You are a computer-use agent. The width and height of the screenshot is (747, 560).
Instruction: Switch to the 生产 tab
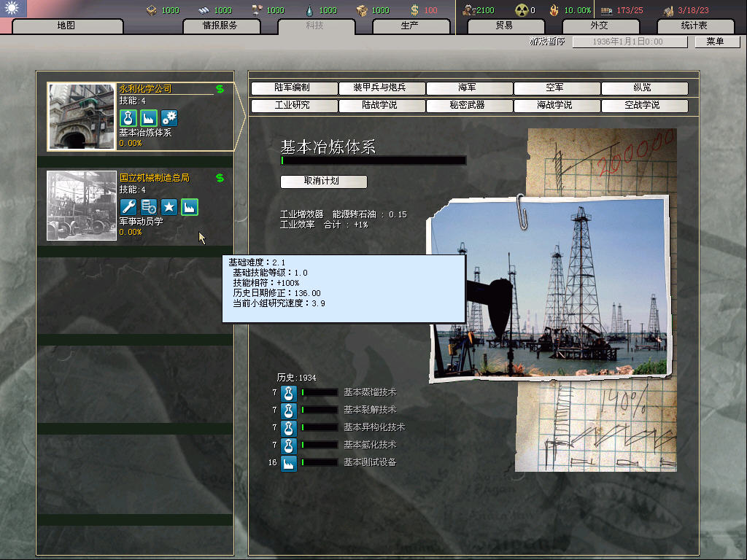coord(409,26)
